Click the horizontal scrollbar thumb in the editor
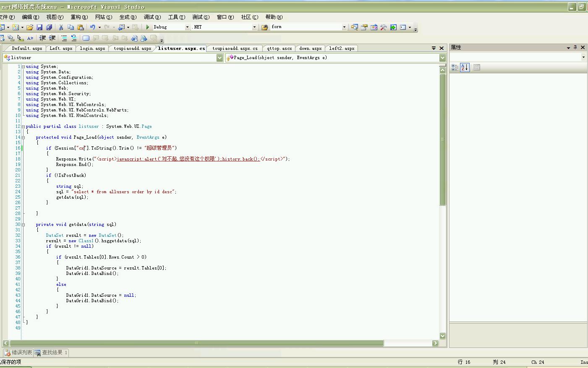This screenshot has height=368, width=588. click(x=196, y=343)
